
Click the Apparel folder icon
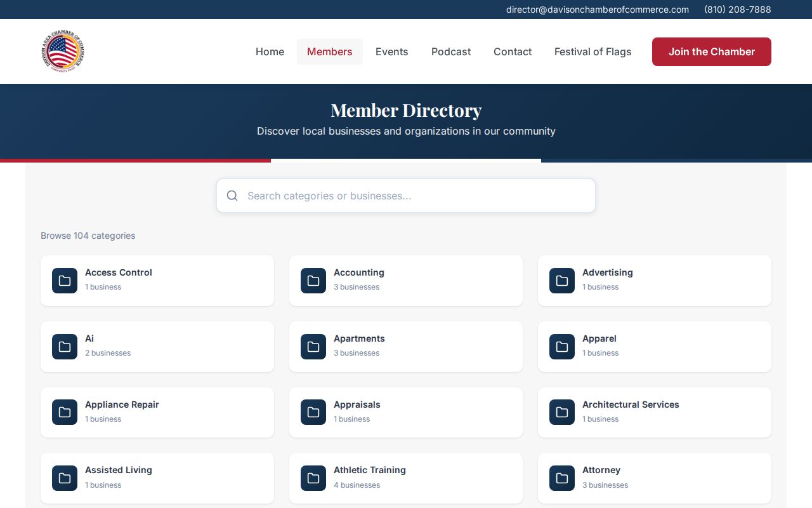[562, 347]
